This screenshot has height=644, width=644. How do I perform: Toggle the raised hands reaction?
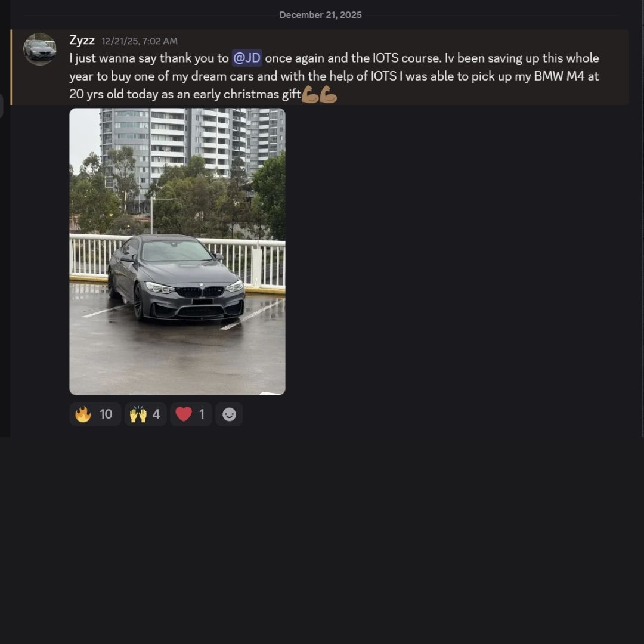click(145, 414)
